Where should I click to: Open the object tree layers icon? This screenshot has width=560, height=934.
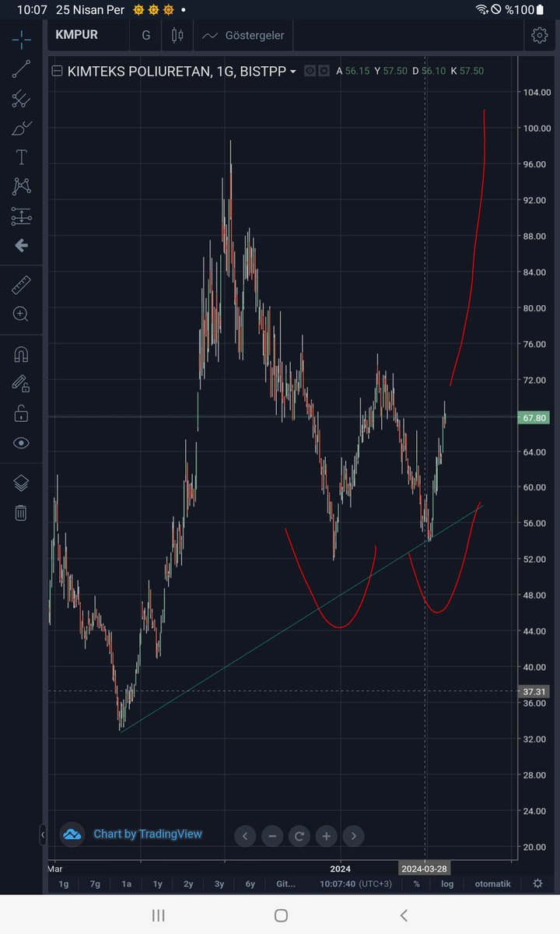pyautogui.click(x=21, y=483)
